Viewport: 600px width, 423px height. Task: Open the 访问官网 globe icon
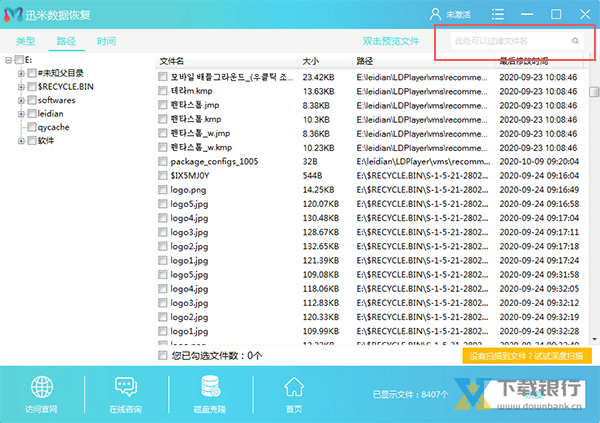(42, 387)
